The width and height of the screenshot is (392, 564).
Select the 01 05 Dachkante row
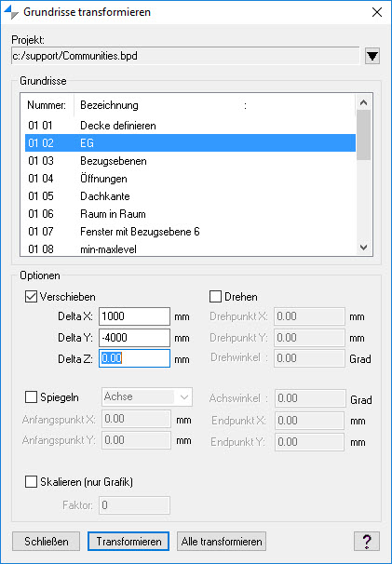pos(191,196)
